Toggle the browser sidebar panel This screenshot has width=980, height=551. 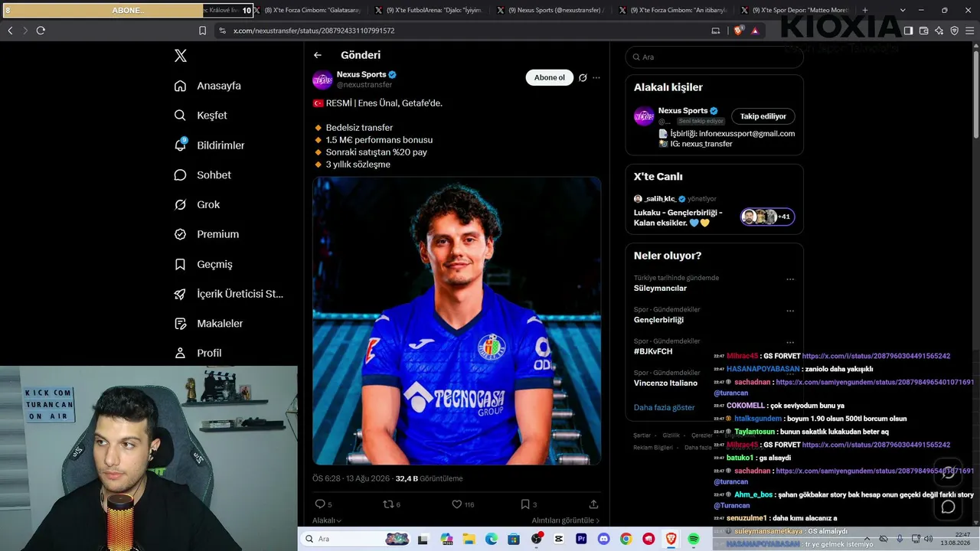coord(908,31)
